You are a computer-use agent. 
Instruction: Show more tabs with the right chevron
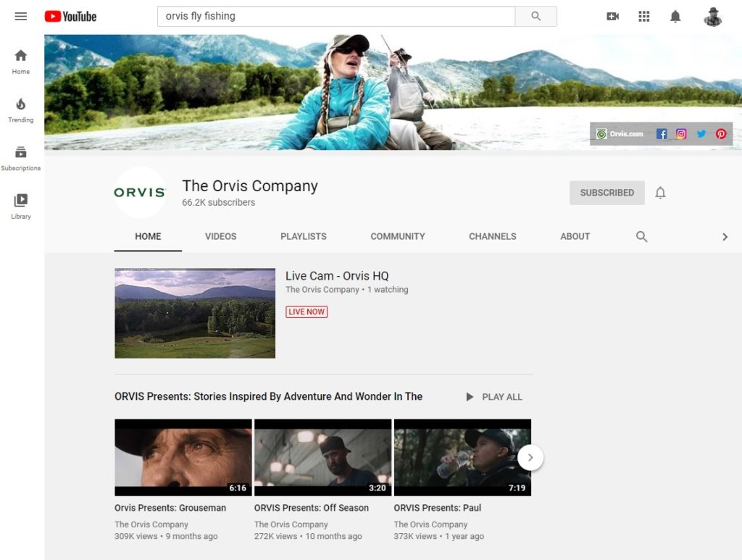point(725,236)
